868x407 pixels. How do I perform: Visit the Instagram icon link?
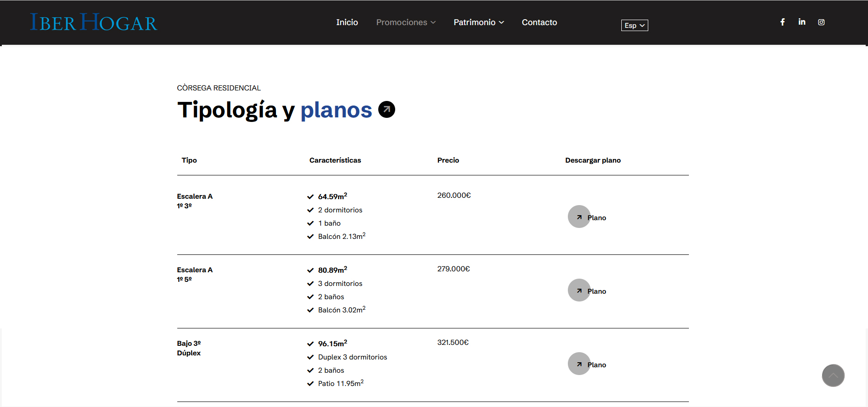821,22
